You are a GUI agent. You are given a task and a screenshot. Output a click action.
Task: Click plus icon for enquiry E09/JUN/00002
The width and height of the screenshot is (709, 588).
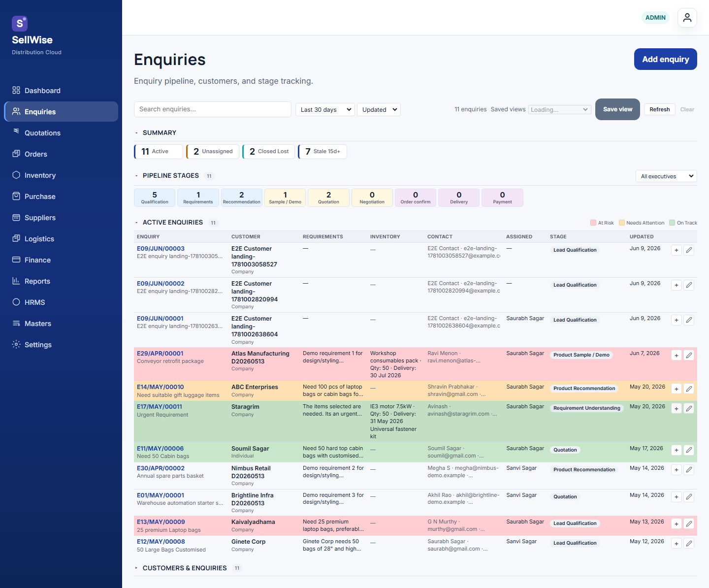pos(677,285)
